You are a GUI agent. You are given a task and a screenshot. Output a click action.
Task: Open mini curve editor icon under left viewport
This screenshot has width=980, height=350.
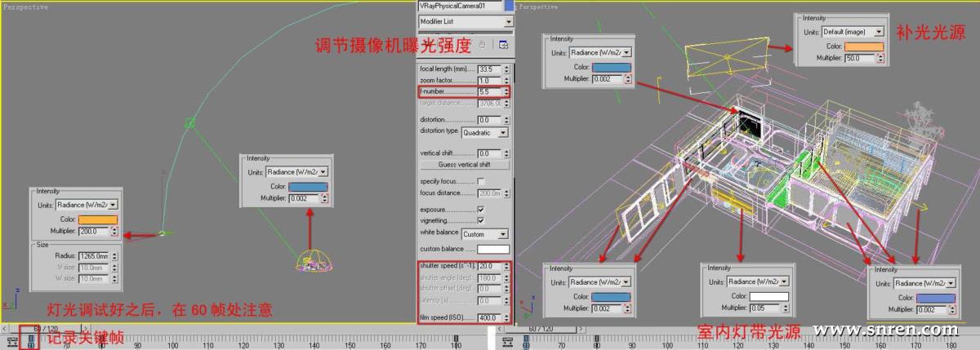[12, 342]
